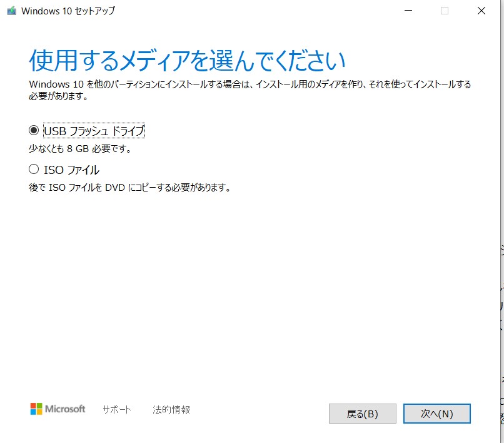Click the 次へ(N) button
Image resolution: width=504 pixels, height=443 pixels.
click(437, 414)
